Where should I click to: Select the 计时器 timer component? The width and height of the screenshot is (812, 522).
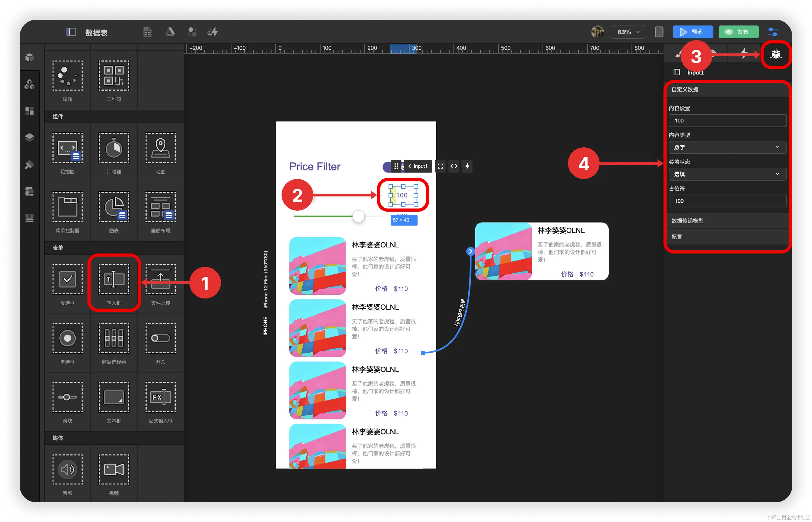point(114,148)
